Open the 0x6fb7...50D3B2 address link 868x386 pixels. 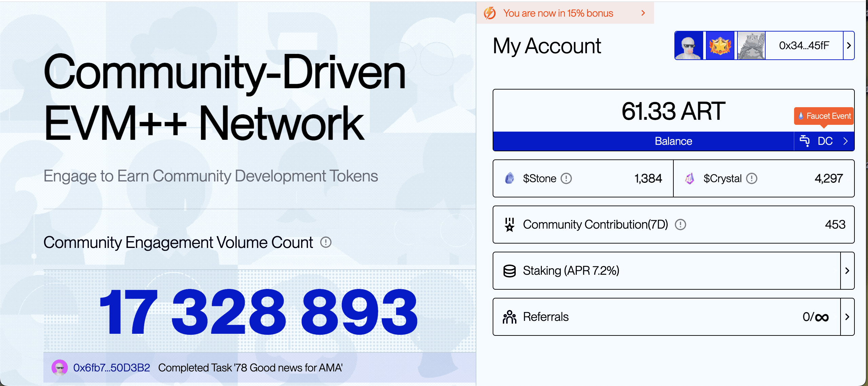click(x=112, y=368)
